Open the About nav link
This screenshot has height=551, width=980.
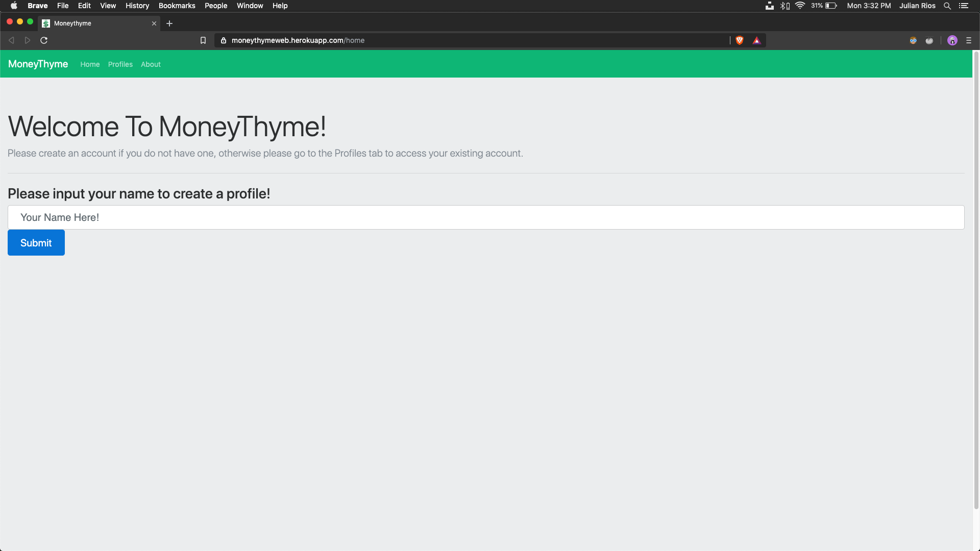[x=151, y=64]
